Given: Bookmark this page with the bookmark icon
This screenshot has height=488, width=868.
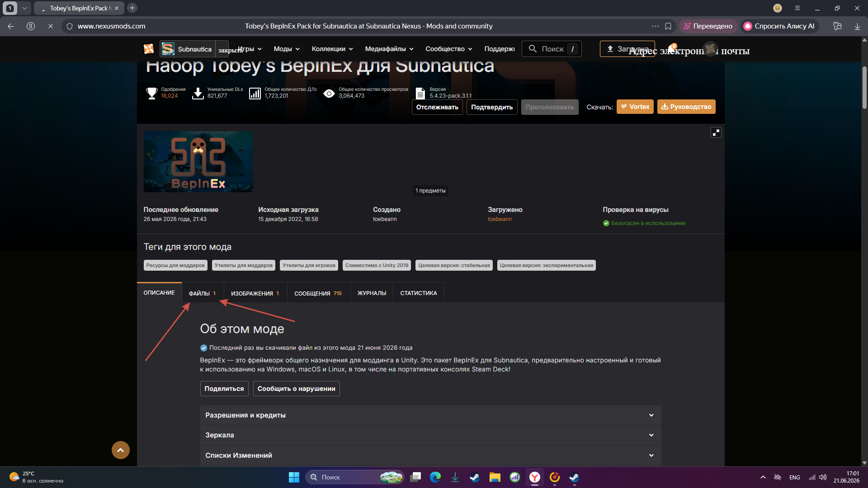Looking at the screenshot, I should click(668, 26).
